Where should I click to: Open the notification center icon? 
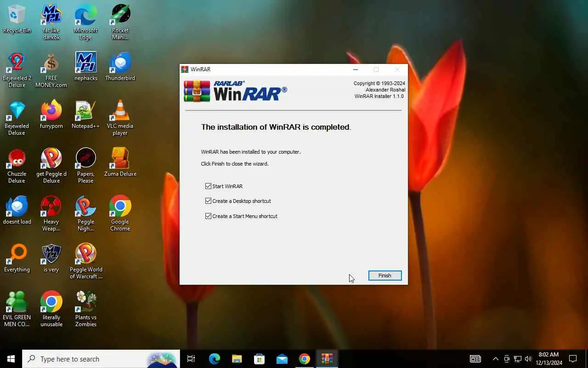click(x=573, y=359)
